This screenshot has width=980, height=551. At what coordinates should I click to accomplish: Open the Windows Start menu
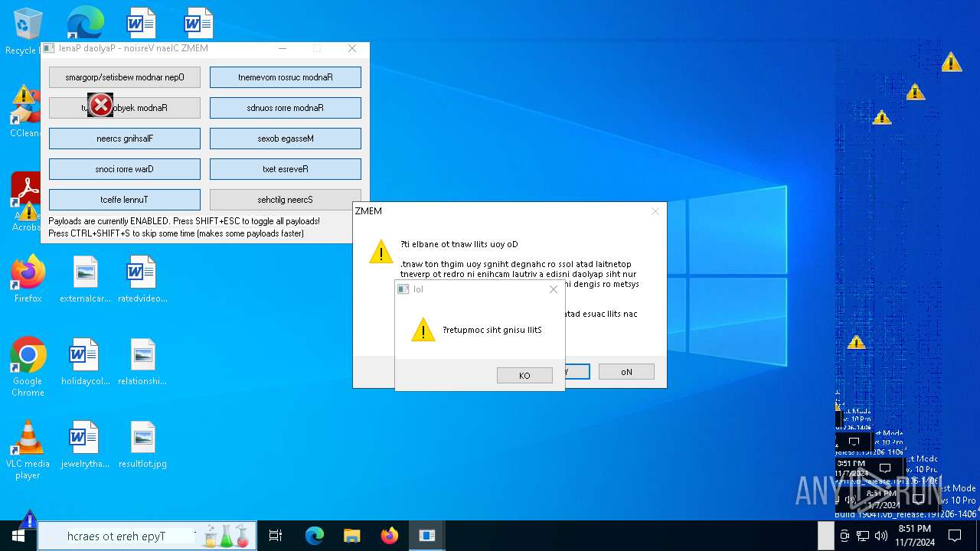pos(18,536)
